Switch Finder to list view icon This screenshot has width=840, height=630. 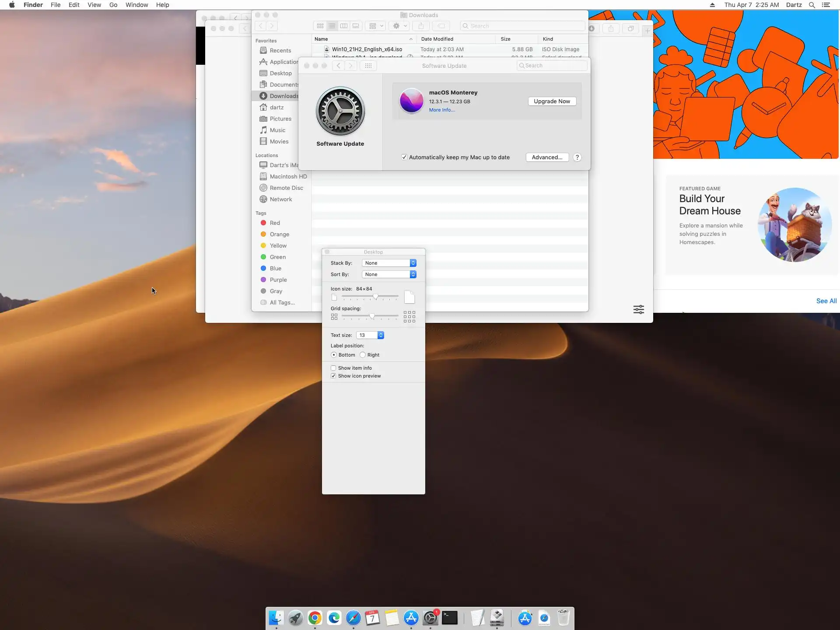point(332,26)
